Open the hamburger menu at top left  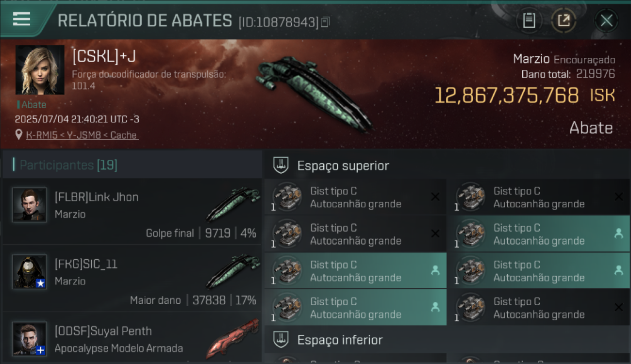22,19
